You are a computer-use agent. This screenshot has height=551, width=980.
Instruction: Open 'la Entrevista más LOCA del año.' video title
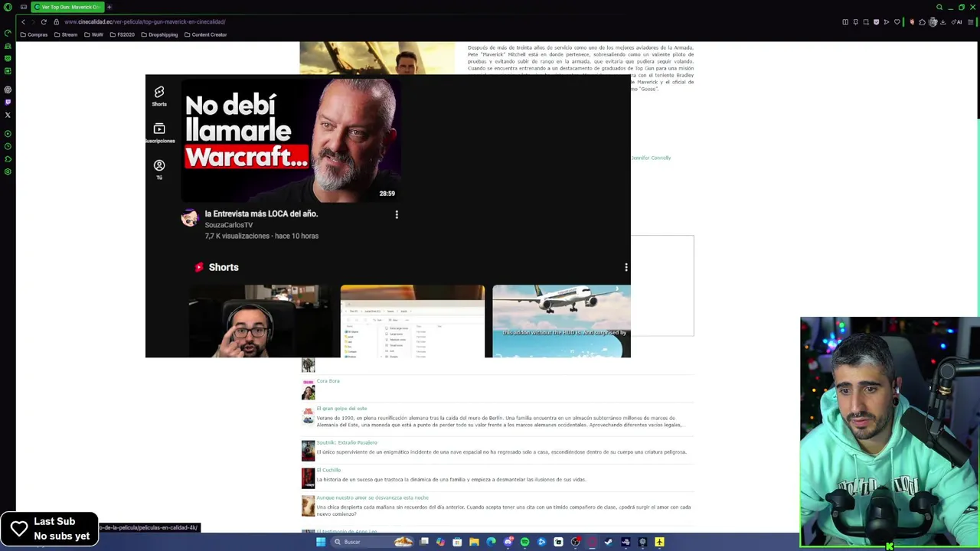point(261,214)
